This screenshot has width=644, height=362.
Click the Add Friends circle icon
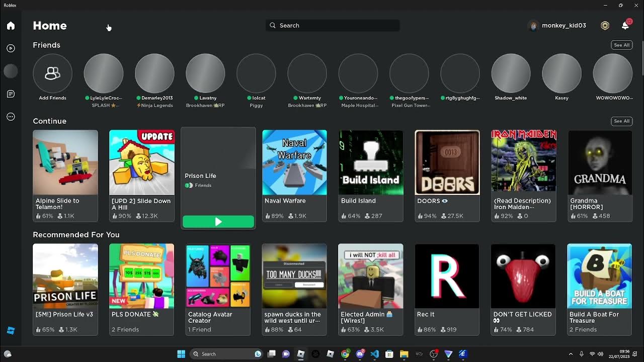[x=52, y=73]
